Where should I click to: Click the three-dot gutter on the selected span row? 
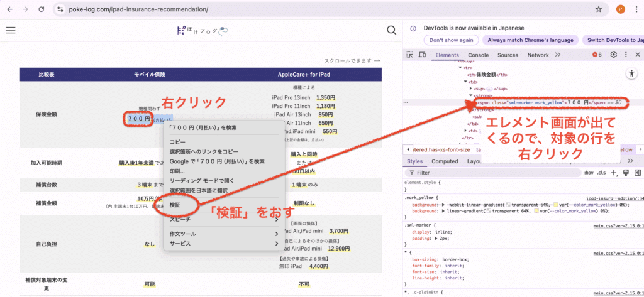(x=406, y=102)
